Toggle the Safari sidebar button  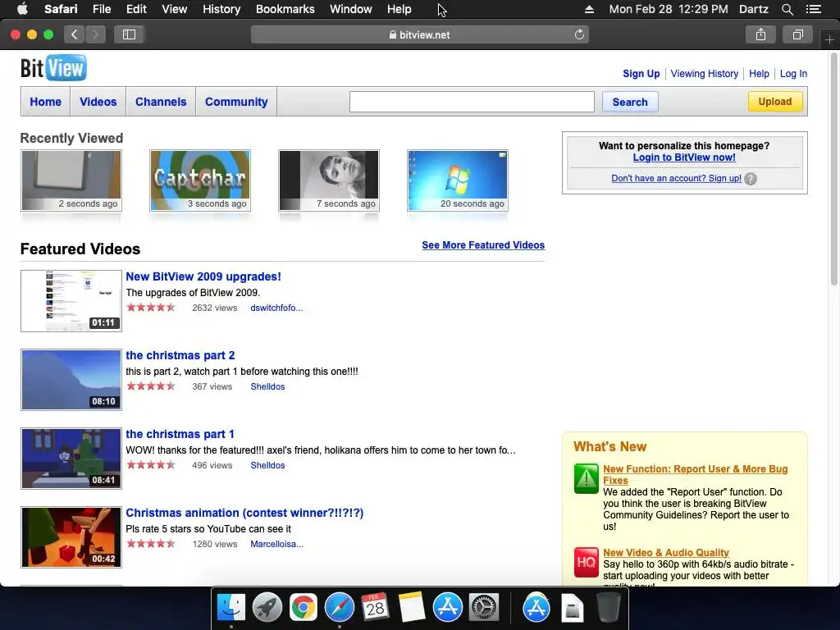click(129, 34)
